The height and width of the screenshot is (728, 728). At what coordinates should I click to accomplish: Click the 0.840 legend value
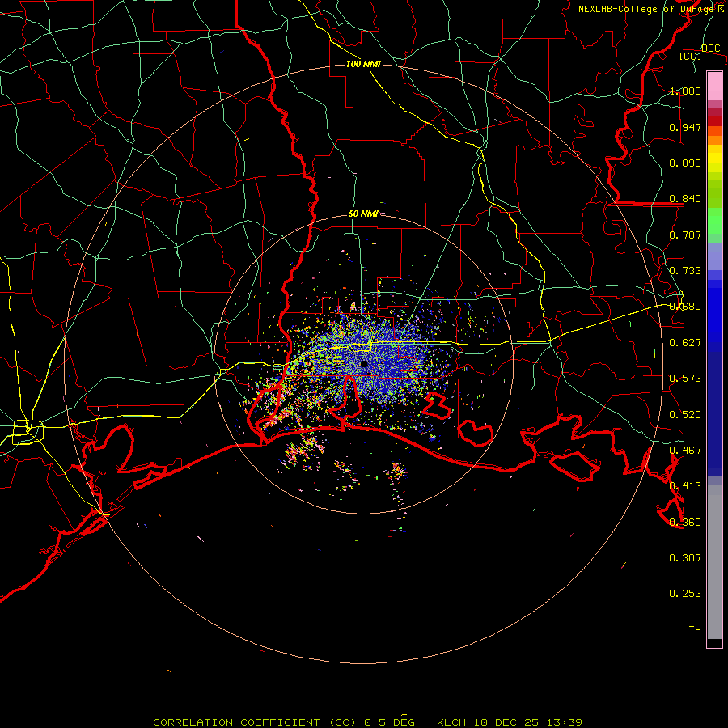click(x=685, y=199)
